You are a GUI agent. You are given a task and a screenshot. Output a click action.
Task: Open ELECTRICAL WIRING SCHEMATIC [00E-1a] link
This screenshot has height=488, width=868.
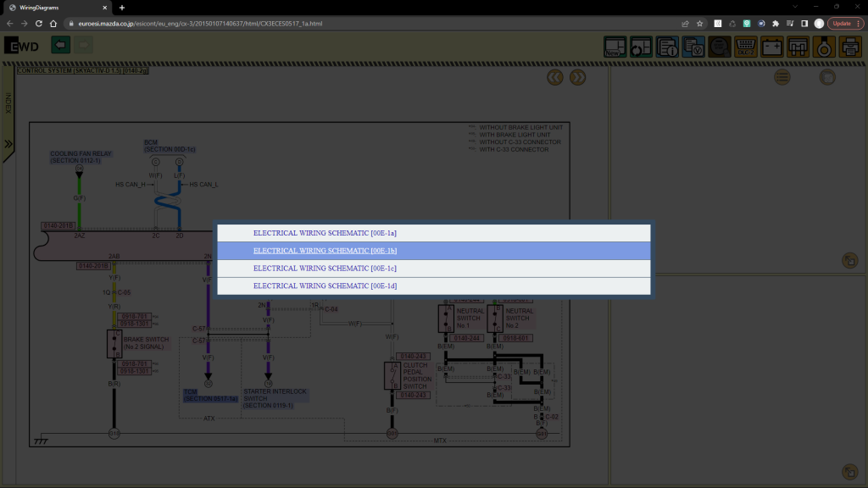[325, 233]
